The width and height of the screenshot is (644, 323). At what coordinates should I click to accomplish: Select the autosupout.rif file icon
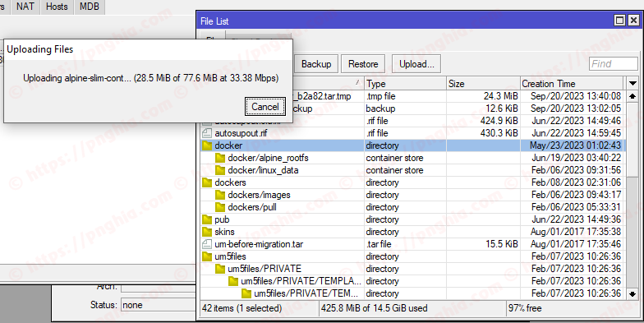(x=207, y=133)
